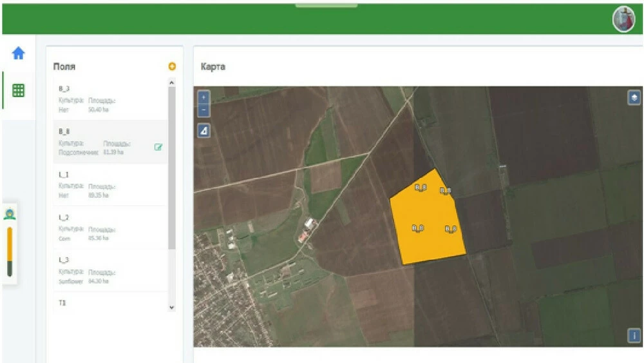The image size is (644, 363).
Task: Click the badge icon on left widget
Action: tap(10, 215)
